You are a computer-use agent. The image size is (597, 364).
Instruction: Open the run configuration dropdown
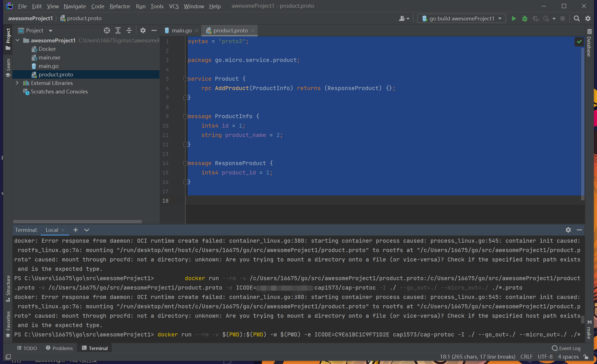(461, 18)
